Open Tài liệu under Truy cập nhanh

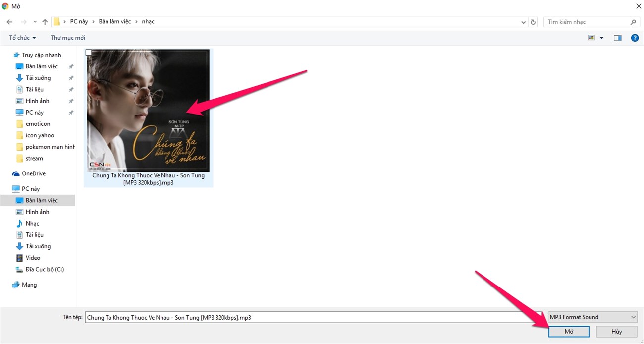pyautogui.click(x=35, y=89)
